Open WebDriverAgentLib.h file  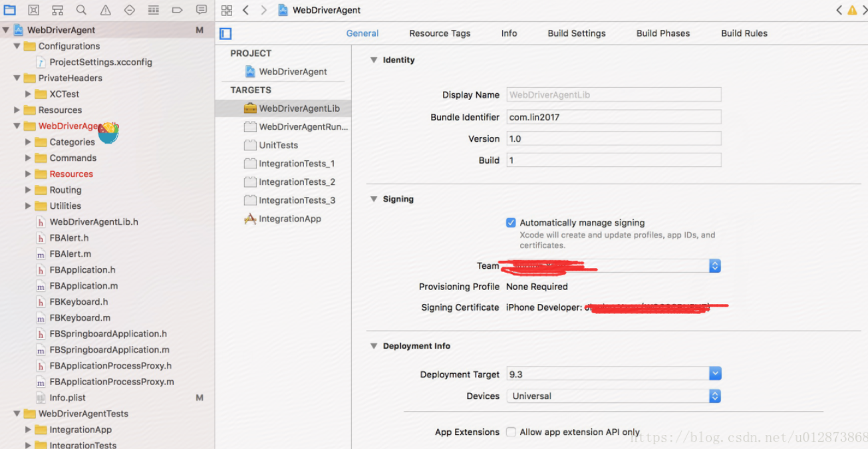(x=88, y=222)
